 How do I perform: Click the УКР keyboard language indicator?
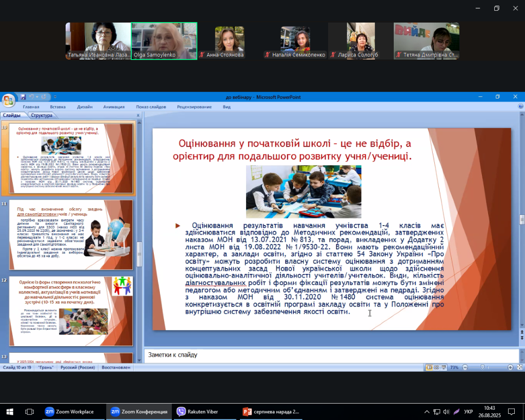[x=469, y=412]
